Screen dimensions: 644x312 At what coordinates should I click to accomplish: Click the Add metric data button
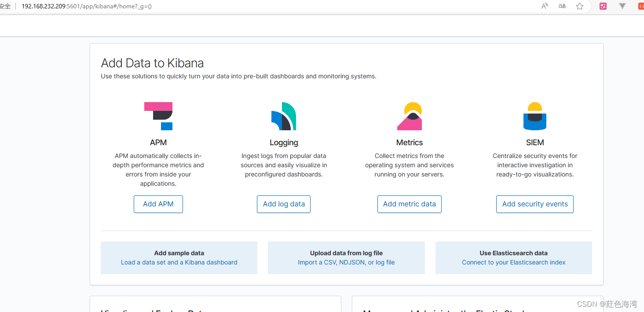pyautogui.click(x=410, y=204)
